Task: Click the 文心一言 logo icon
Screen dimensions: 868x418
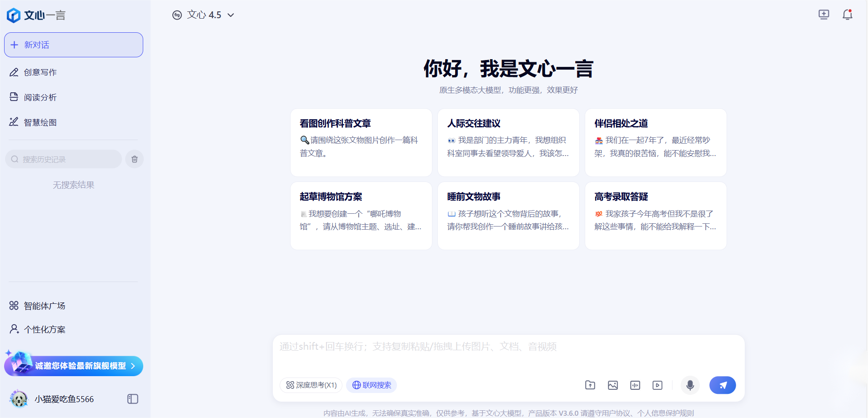Action: pyautogui.click(x=14, y=15)
